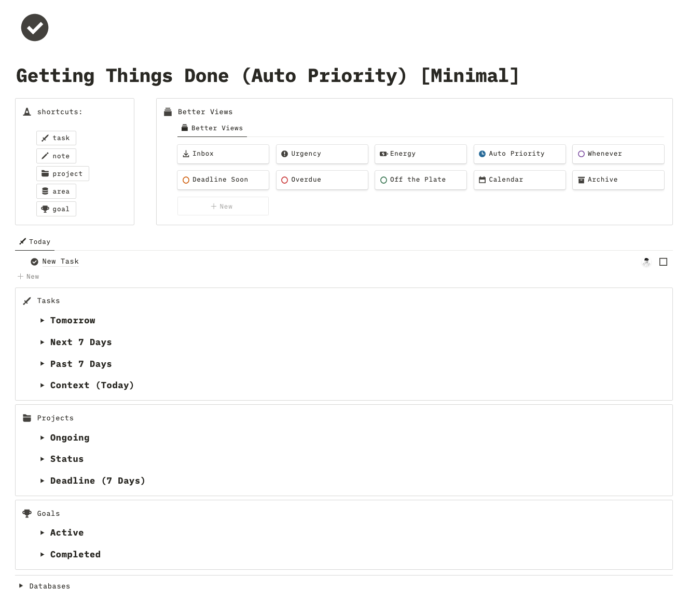
Task: Open the Archive box icon view
Action: 581,180
